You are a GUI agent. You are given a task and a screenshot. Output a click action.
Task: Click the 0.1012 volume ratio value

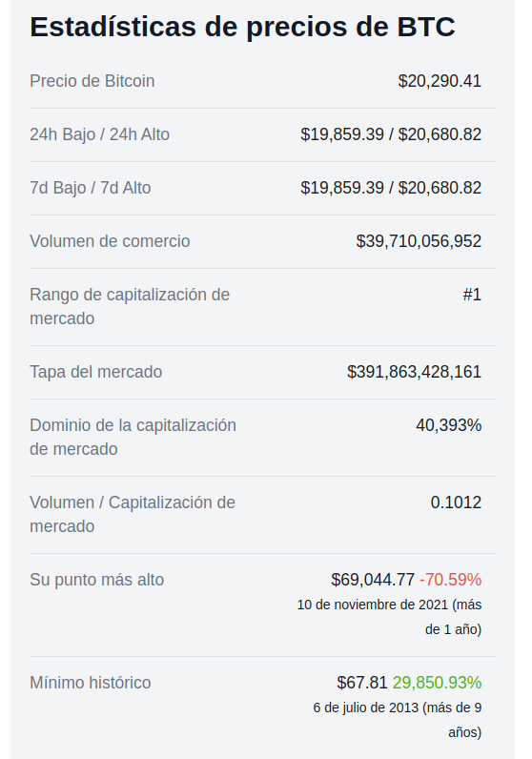tap(456, 503)
